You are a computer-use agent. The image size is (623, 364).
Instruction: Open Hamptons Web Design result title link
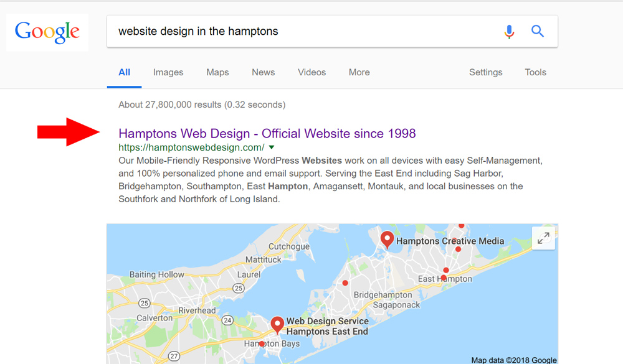click(267, 133)
